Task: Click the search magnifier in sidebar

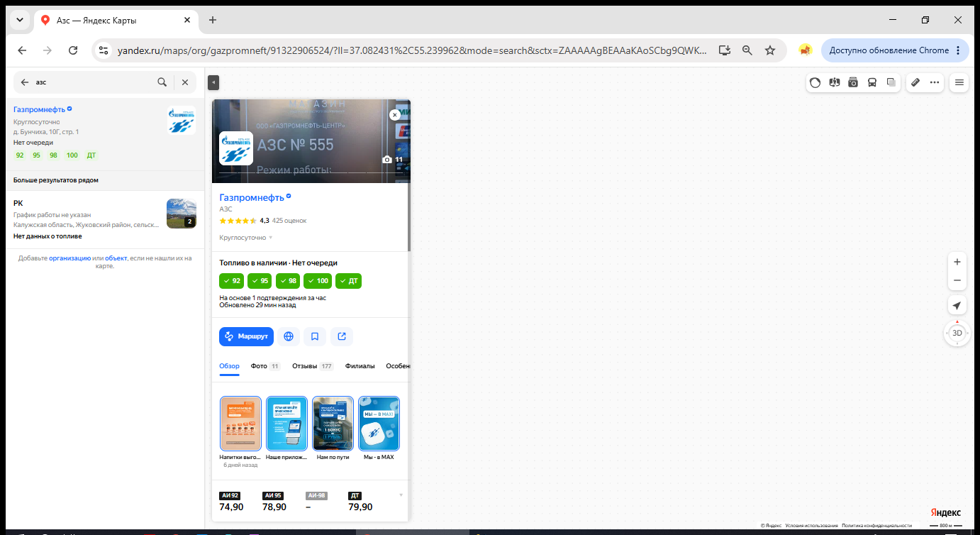Action: (x=162, y=82)
